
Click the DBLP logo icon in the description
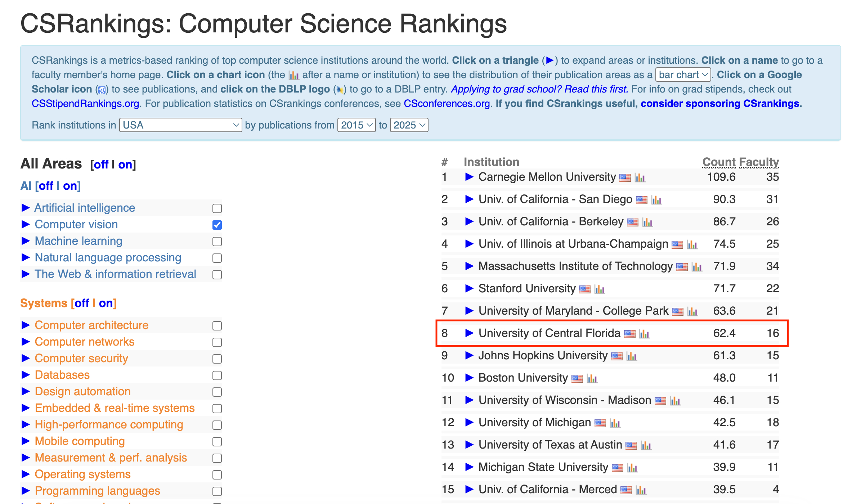tap(340, 90)
